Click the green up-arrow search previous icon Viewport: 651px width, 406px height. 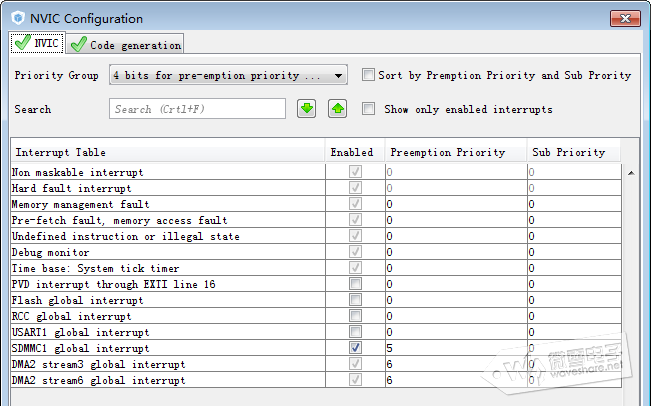pos(337,108)
